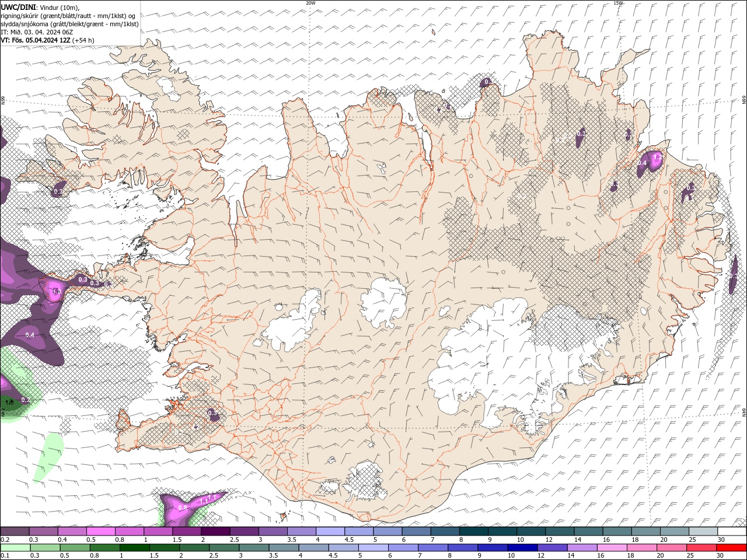747x560 pixels.
Task: Click the bright red 30+ swatch in the lower legend row
Action: 731,548
